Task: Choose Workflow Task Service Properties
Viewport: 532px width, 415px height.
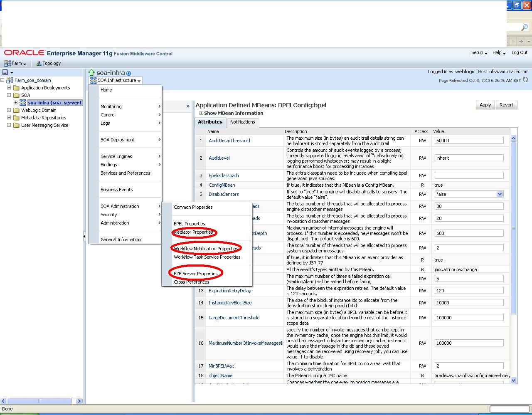Action: point(207,257)
